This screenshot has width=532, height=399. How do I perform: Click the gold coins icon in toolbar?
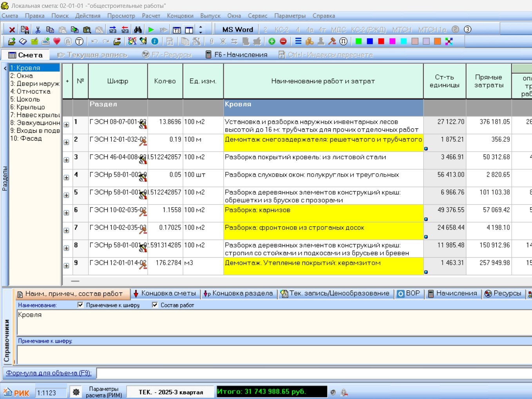pyautogui.click(x=309, y=42)
